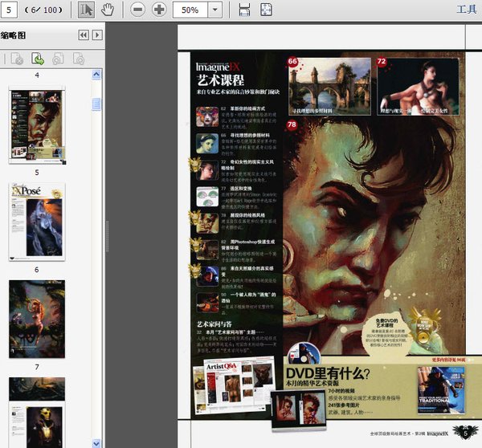The height and width of the screenshot is (448, 482).
Task: Click the thumbnail scrollbar up arrow
Action: 96,75
